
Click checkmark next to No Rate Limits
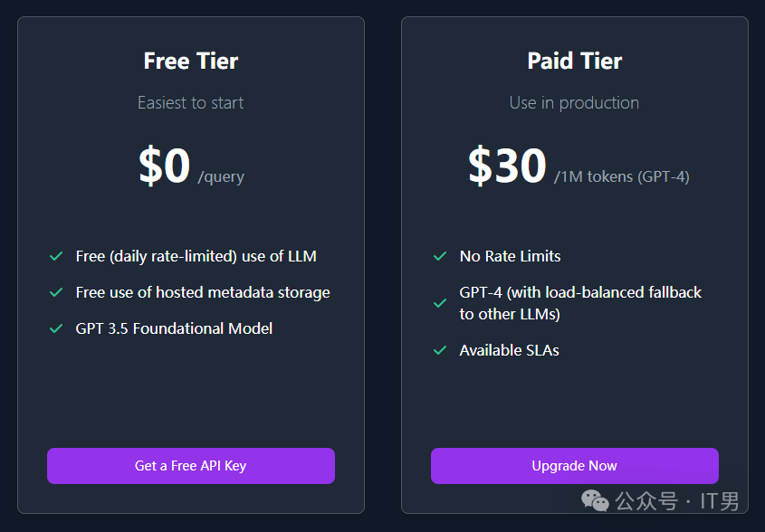[x=440, y=257]
